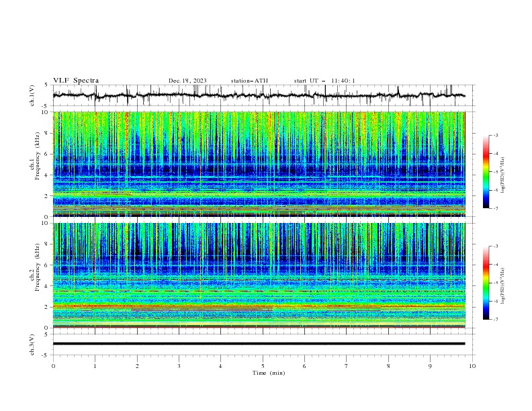532x411 pixels.
Task: Click inside the ch.1 spectrogram panel
Action: tap(259, 164)
